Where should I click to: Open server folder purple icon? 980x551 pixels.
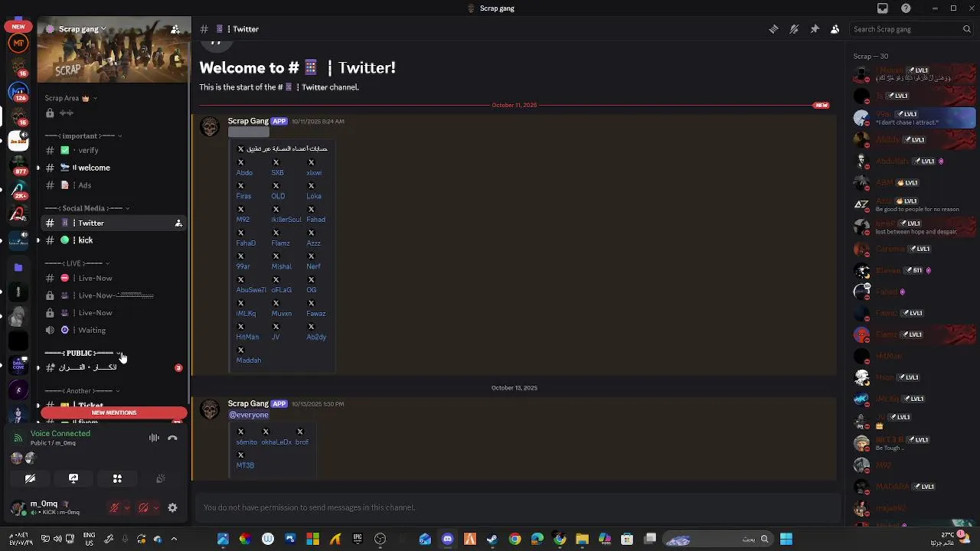pyautogui.click(x=18, y=267)
